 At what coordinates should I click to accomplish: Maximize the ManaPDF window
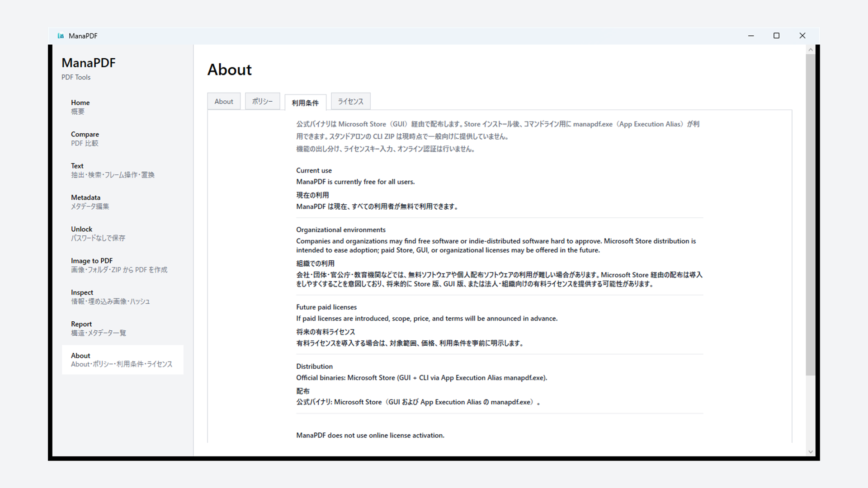777,36
